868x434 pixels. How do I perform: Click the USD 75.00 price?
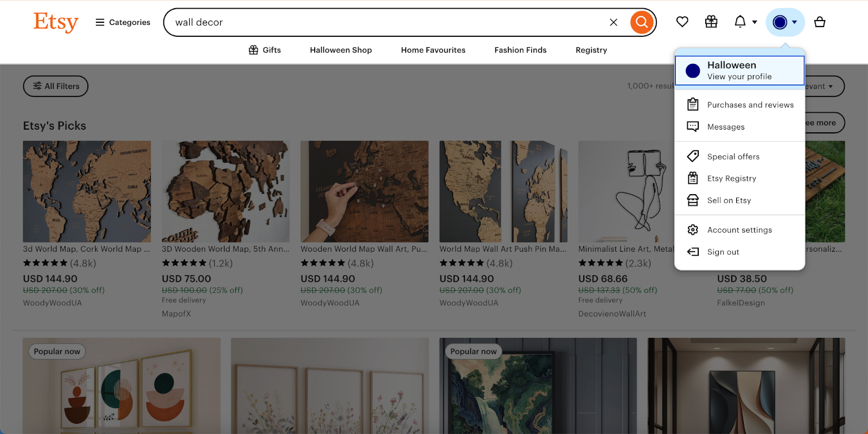click(186, 278)
